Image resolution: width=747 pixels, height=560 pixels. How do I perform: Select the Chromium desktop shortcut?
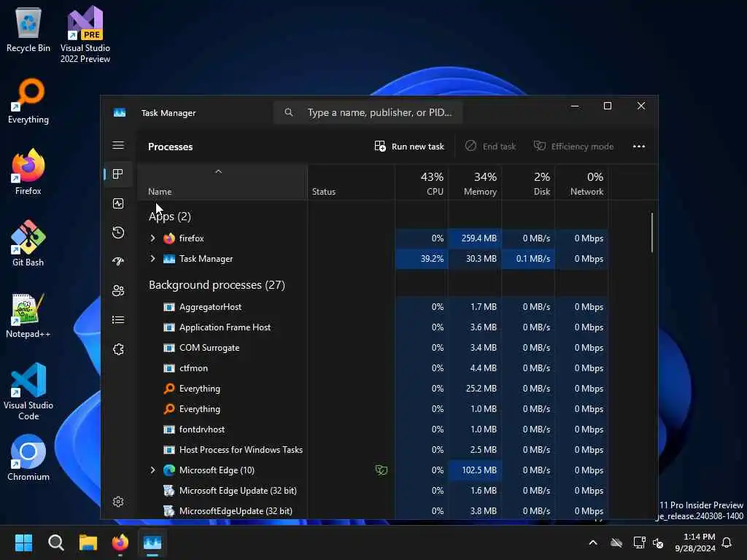28,458
